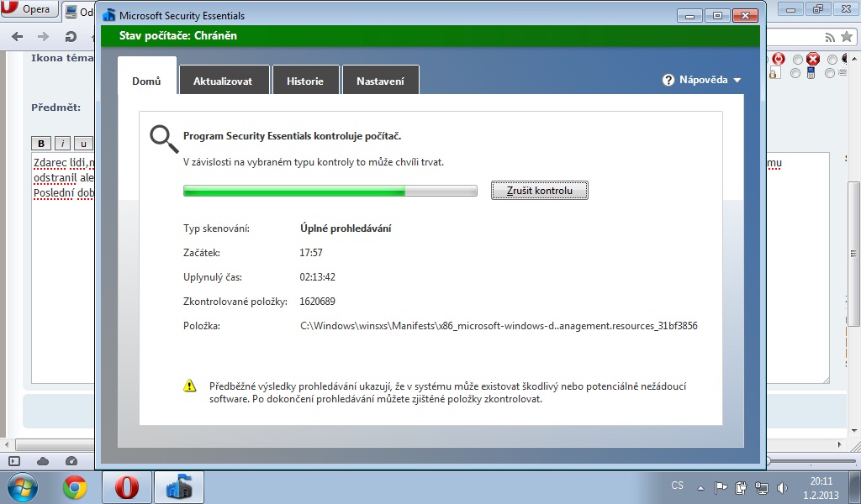Select radio button right of phone icon

click(x=830, y=73)
